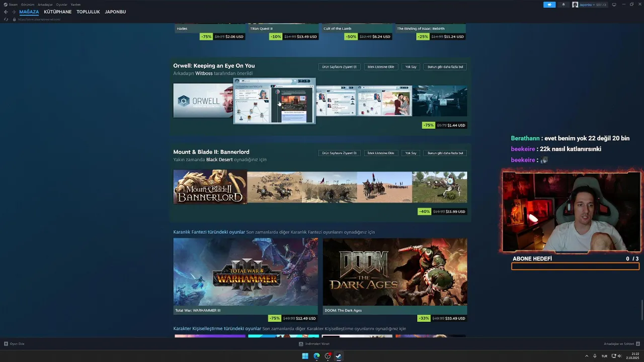Image resolution: width=644 pixels, height=362 pixels.
Task: Open the announcements megaphone button
Action: (549, 5)
